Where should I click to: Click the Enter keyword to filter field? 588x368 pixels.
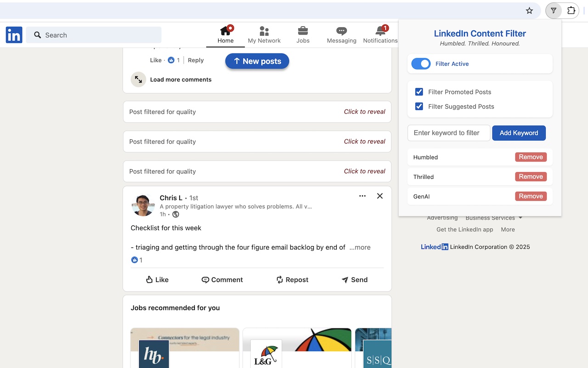[449, 133]
